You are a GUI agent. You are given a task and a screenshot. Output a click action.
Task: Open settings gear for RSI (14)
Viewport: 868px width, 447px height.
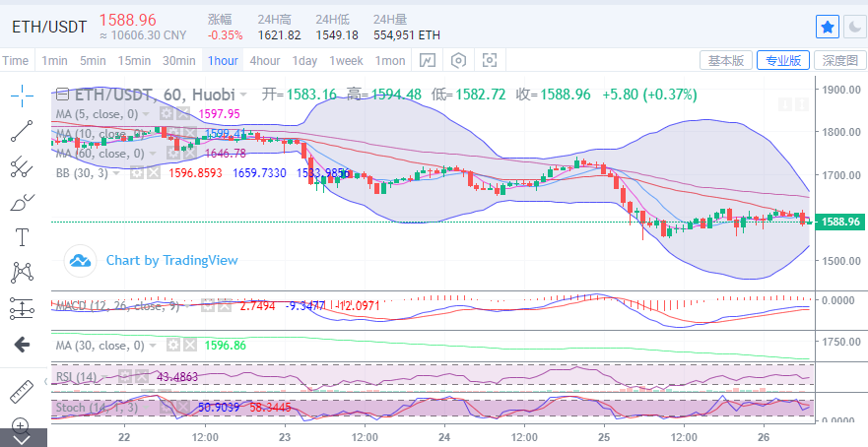point(124,377)
